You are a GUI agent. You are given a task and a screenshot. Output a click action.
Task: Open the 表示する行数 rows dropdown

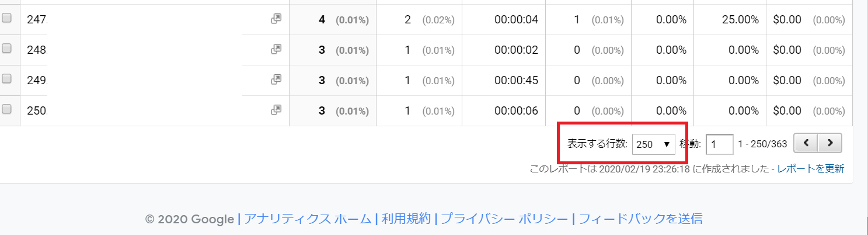point(653,144)
